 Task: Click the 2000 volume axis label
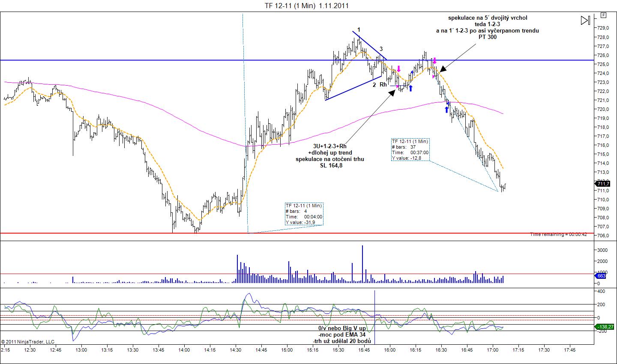tap(602, 261)
